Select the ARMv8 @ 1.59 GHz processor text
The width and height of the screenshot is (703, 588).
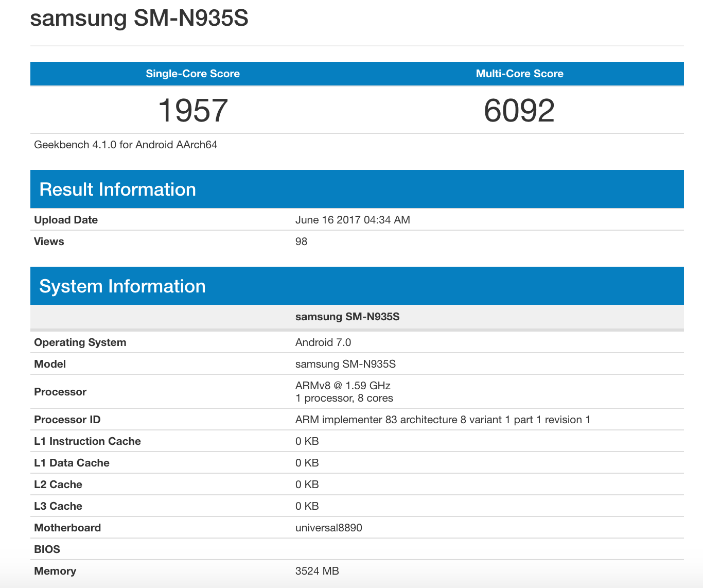pos(343,386)
